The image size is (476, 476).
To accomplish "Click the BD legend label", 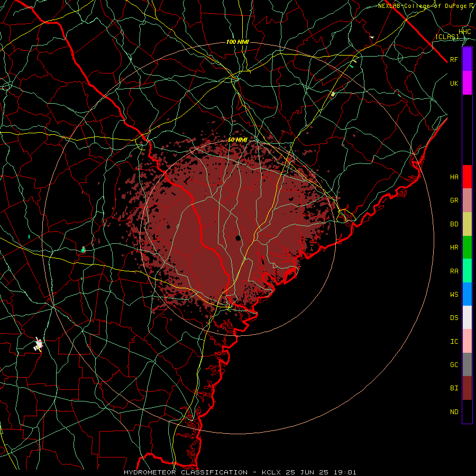I will [x=454, y=224].
